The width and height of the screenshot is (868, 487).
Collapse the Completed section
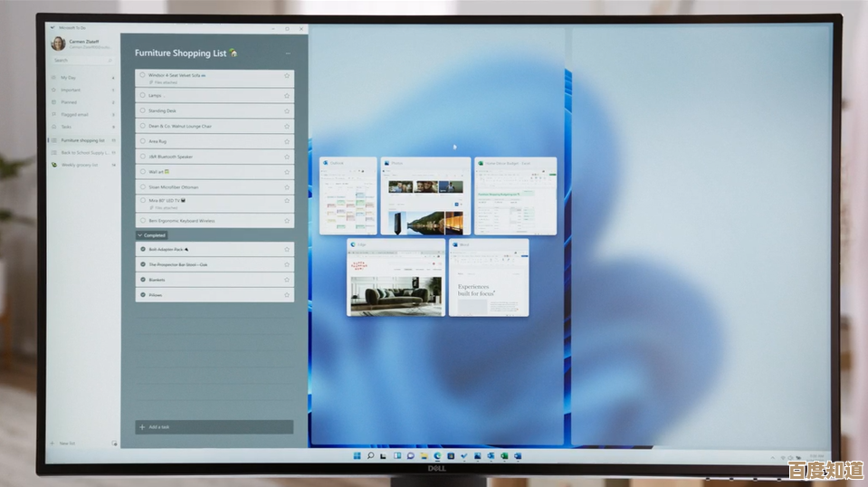pyautogui.click(x=140, y=235)
